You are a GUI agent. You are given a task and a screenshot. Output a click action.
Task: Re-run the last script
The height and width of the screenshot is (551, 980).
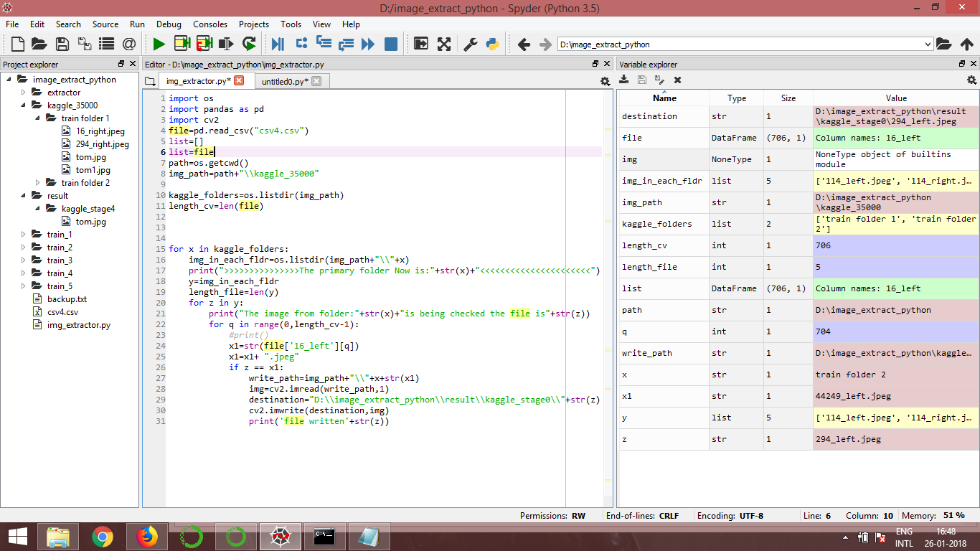click(x=249, y=44)
